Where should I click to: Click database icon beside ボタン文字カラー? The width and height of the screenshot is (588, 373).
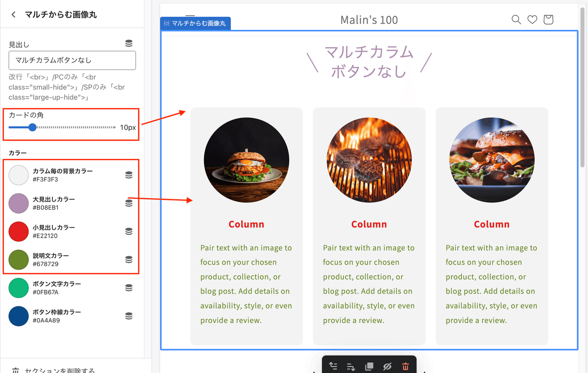(129, 288)
